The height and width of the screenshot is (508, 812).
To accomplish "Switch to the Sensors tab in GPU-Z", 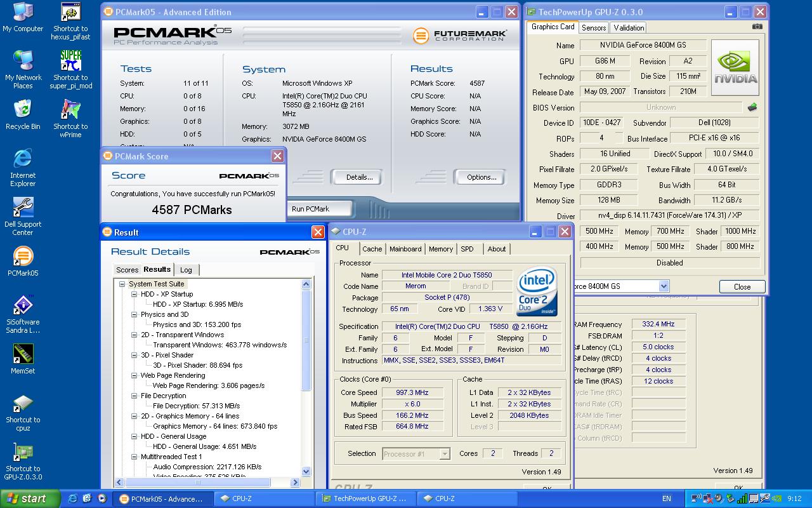I will click(594, 27).
